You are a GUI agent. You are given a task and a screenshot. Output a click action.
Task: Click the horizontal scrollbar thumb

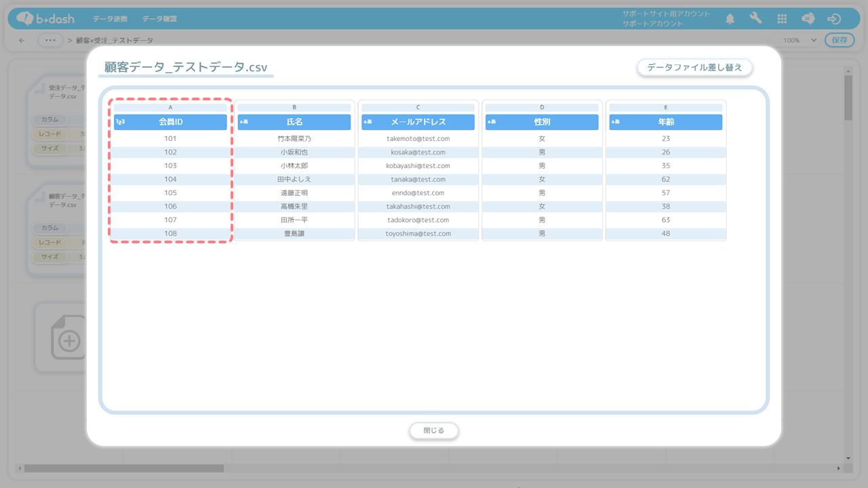tap(124, 468)
